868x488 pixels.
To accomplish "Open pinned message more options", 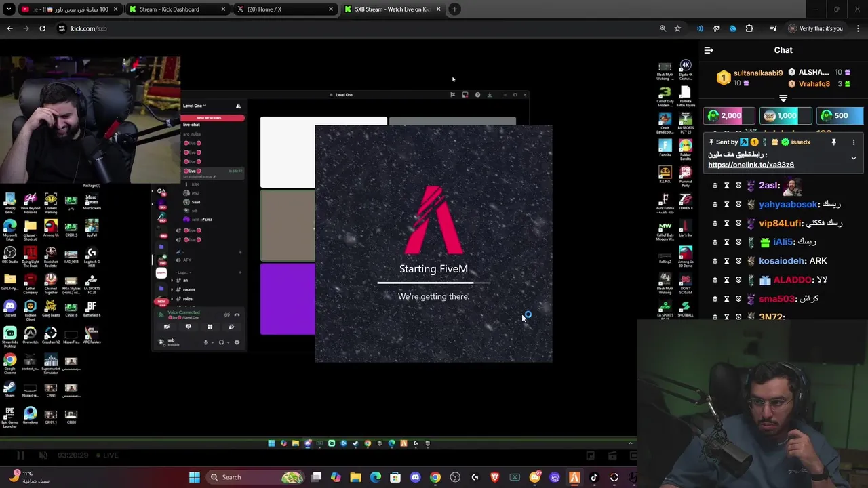I will pos(854,142).
